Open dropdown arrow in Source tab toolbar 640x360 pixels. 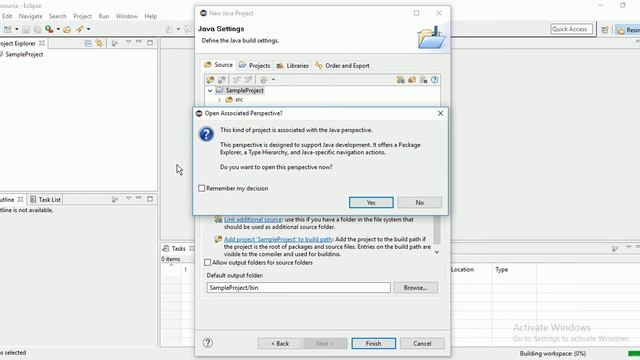273,80
